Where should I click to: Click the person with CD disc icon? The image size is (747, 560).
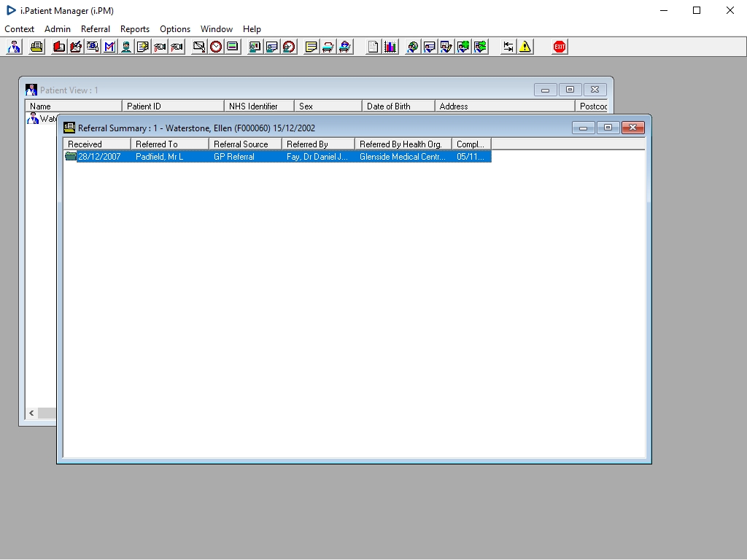click(x=413, y=47)
